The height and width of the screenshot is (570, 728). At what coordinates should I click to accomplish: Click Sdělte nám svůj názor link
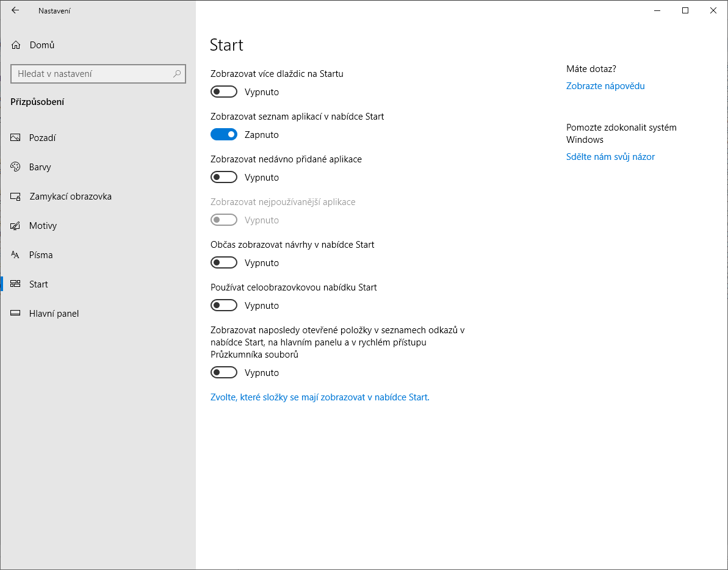610,157
